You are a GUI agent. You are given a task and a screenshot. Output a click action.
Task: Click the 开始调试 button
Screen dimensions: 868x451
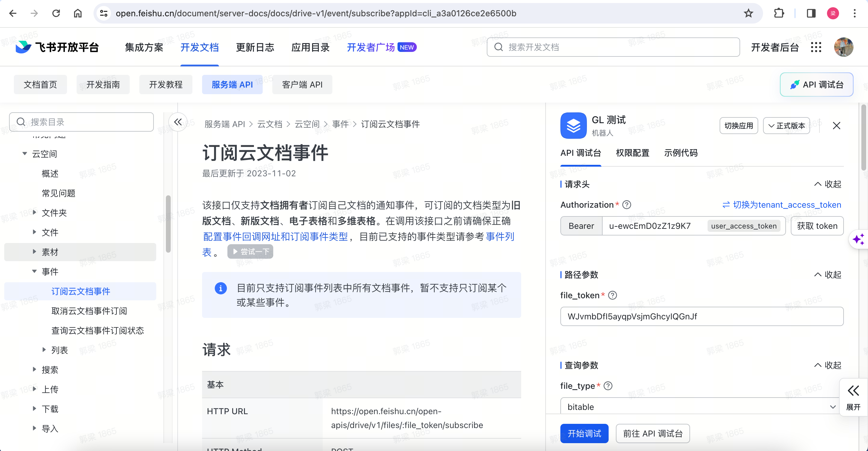[584, 433]
